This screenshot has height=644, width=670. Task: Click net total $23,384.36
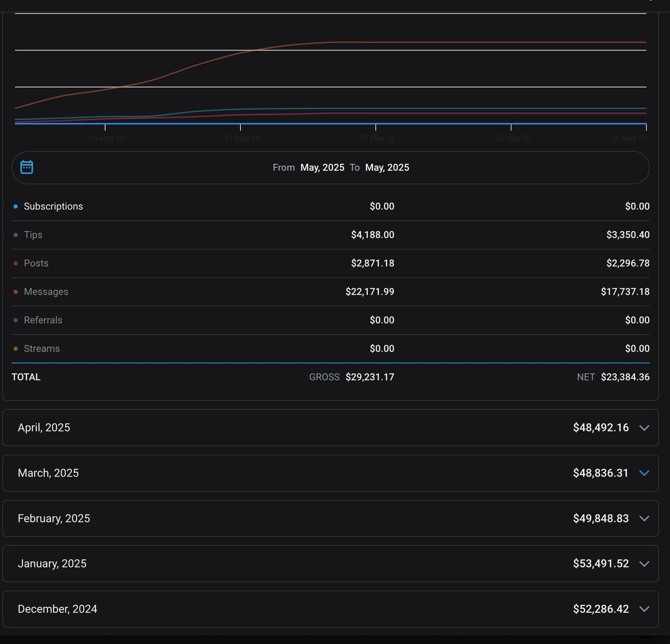point(625,377)
